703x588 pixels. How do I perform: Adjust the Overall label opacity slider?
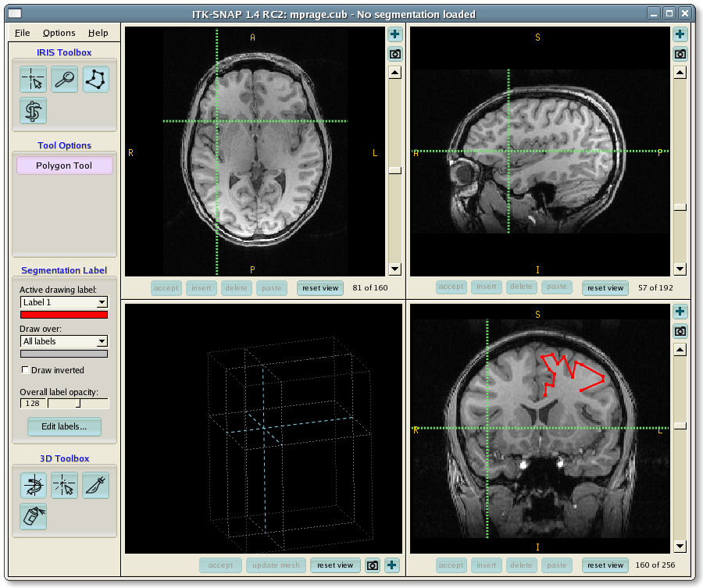coord(77,404)
